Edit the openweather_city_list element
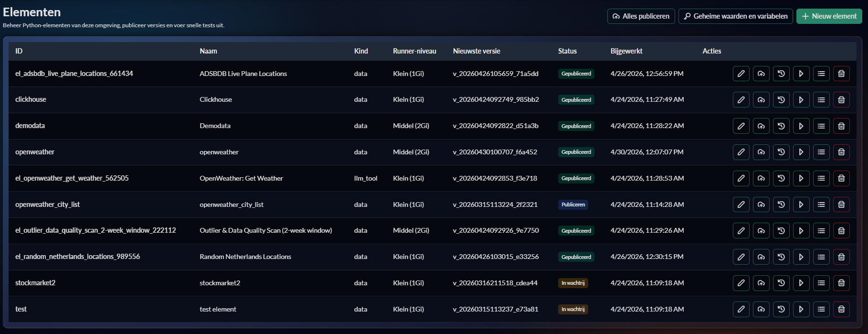The height and width of the screenshot is (334, 868). pyautogui.click(x=741, y=205)
